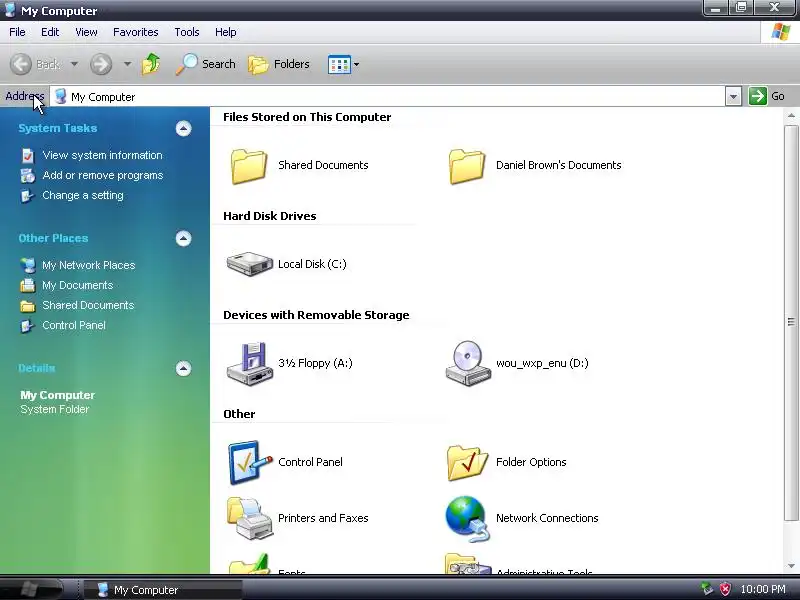Open the Control Panel icon in Other section
This screenshot has width=800, height=600.
[249, 462]
